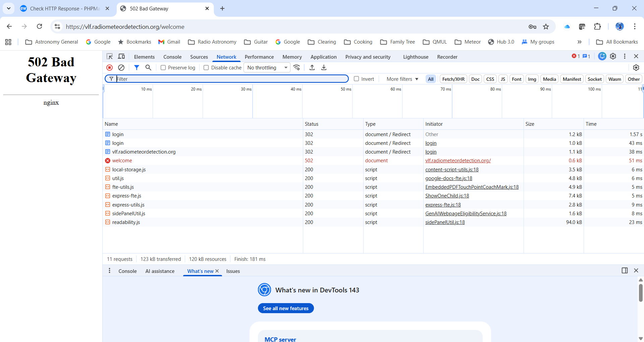644x342 pixels.
Task: Open the Application panel tab
Action: click(x=323, y=57)
